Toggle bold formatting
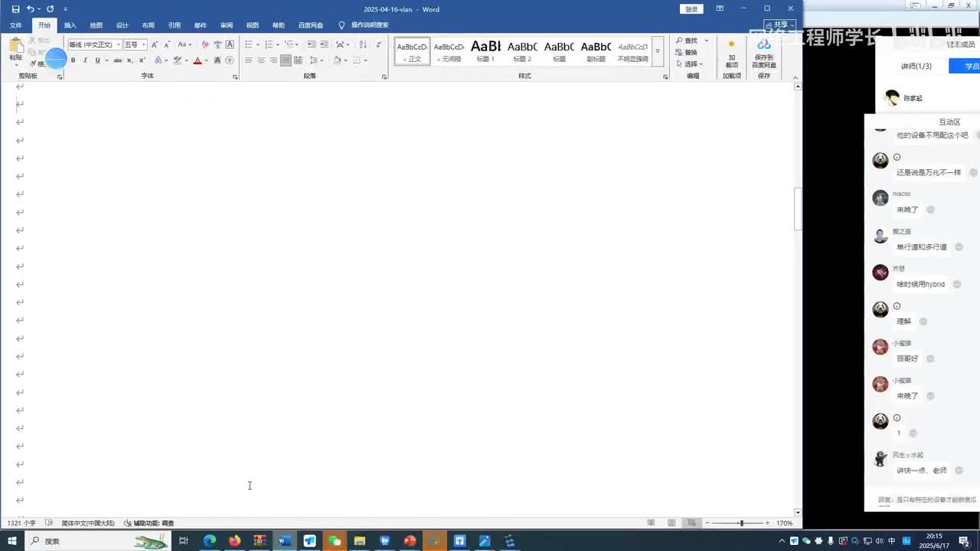 click(73, 60)
